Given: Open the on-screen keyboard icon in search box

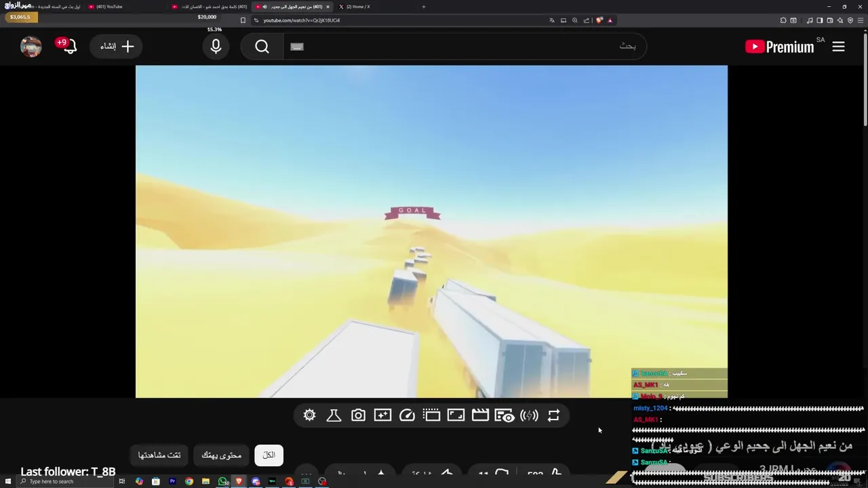Looking at the screenshot, I should click(x=296, y=46).
